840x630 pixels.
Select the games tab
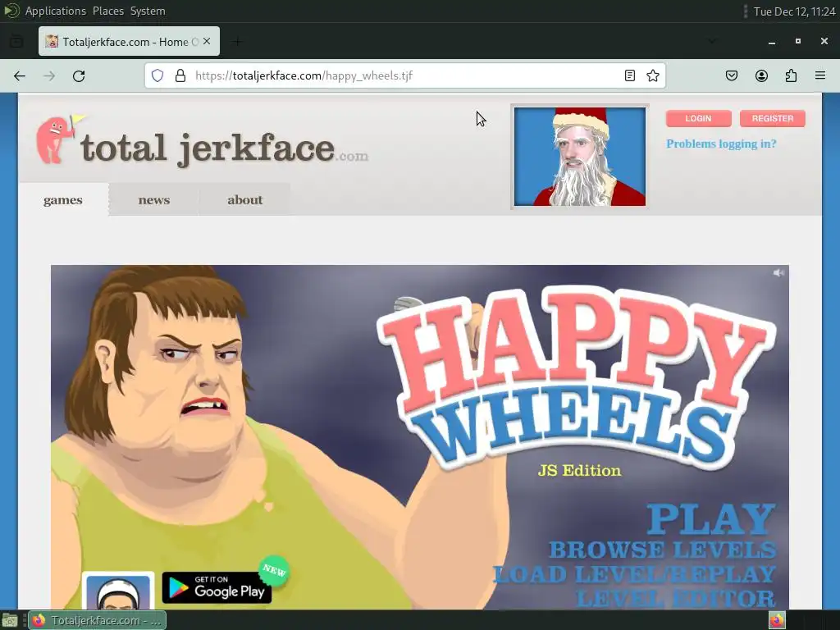pos(62,200)
